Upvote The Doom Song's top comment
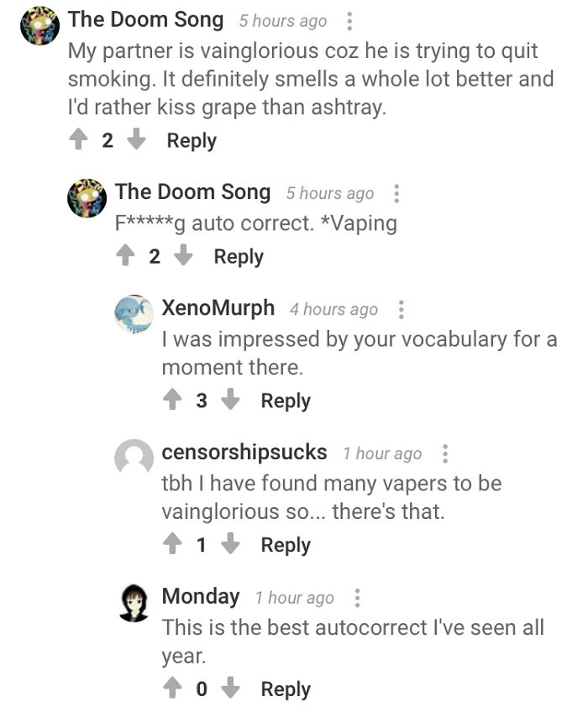 (x=79, y=139)
